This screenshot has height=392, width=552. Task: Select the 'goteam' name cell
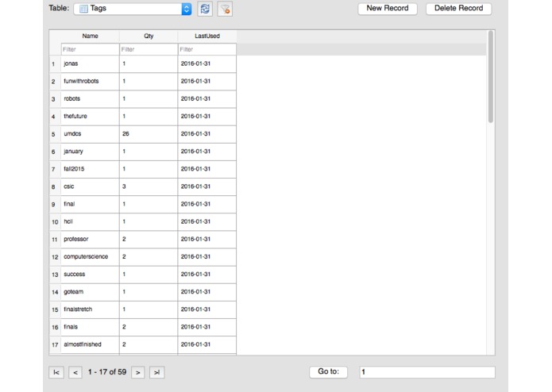tap(90, 292)
